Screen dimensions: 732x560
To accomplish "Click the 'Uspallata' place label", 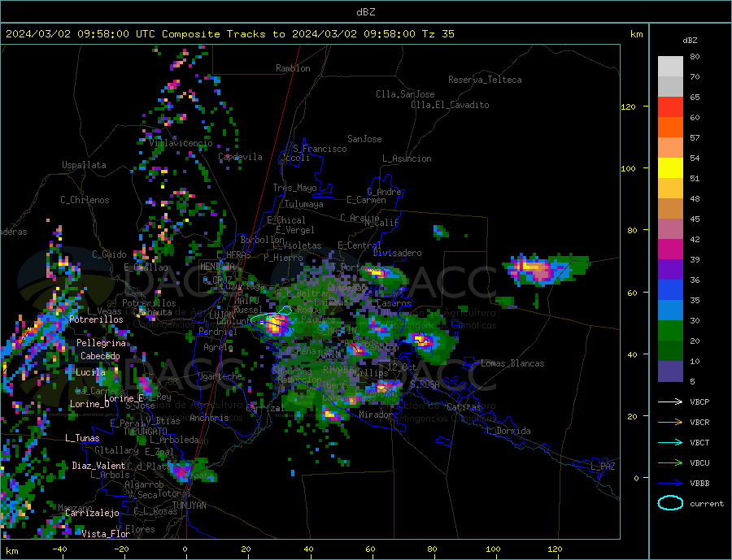I will pos(84,165).
